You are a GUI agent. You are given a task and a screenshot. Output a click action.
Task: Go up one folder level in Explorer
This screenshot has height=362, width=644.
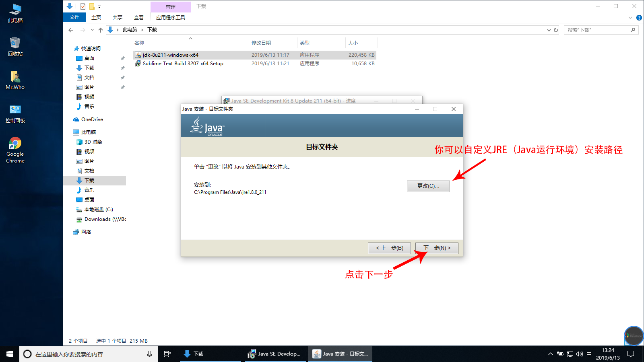pos(101,30)
